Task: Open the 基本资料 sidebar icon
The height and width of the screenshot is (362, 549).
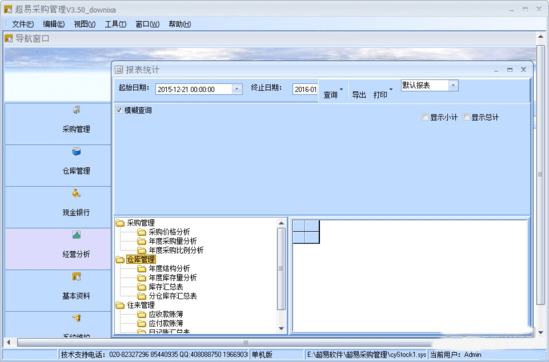Action: (76, 277)
